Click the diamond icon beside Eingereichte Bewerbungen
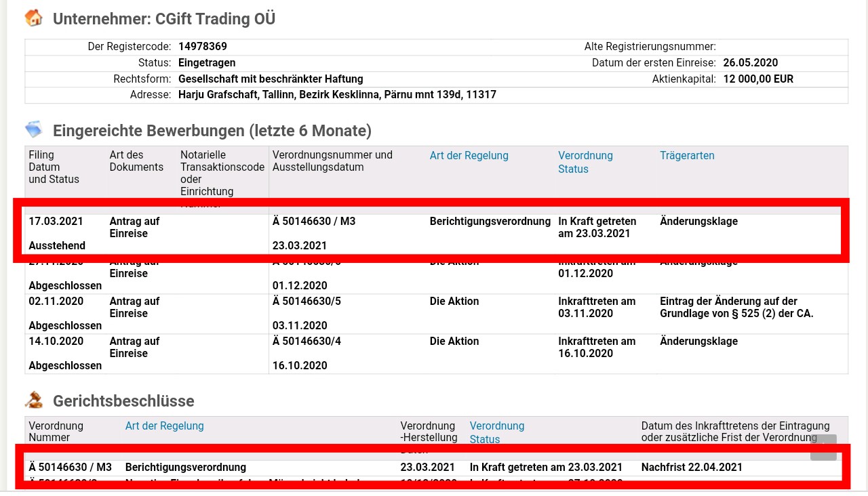The height and width of the screenshot is (496, 868). tap(33, 129)
